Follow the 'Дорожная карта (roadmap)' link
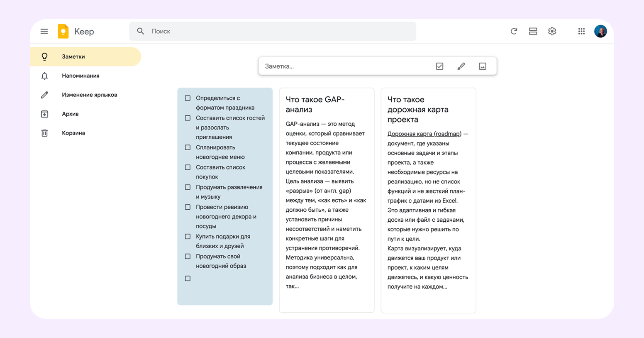The height and width of the screenshot is (338, 644). [x=424, y=134]
